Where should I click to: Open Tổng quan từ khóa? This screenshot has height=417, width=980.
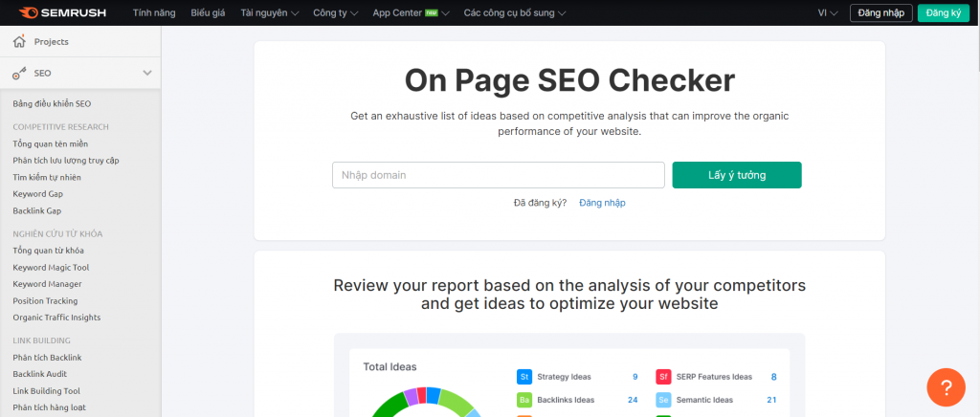[48, 251]
